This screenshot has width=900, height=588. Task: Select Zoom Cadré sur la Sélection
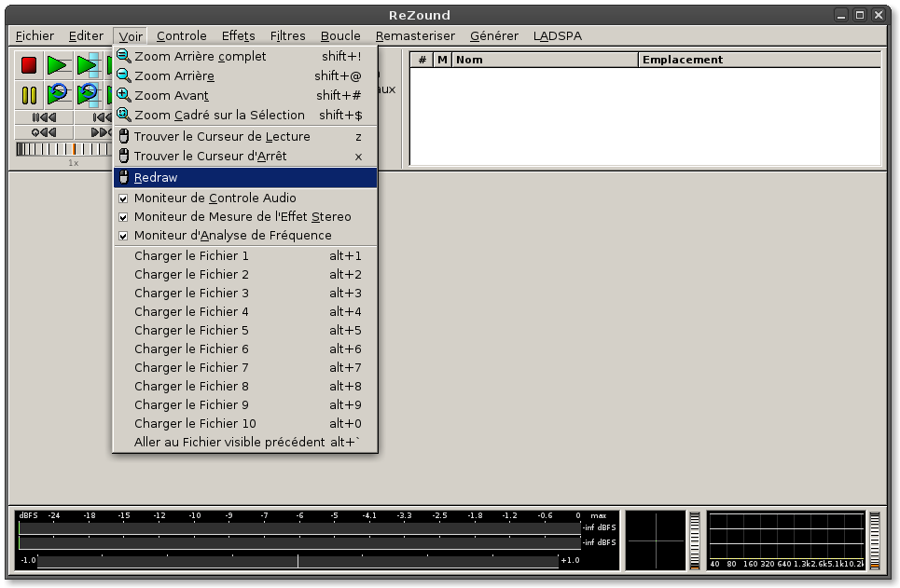[245, 115]
